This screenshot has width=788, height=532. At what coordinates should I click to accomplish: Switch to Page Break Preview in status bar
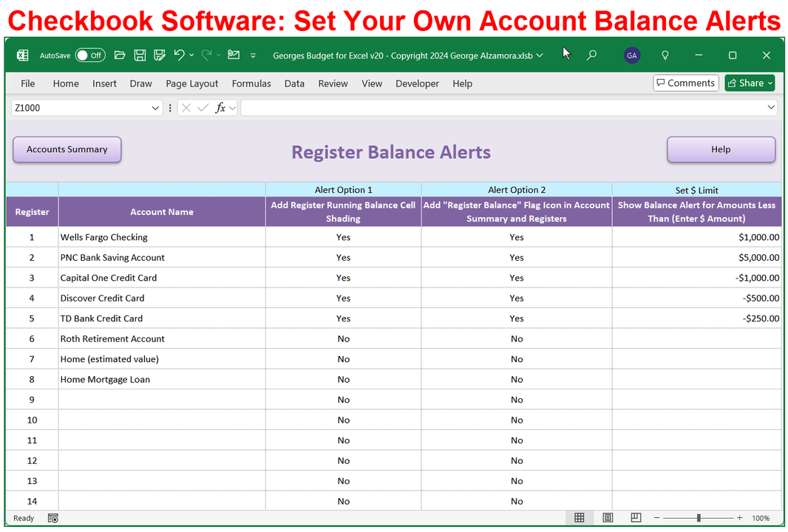pos(635,518)
